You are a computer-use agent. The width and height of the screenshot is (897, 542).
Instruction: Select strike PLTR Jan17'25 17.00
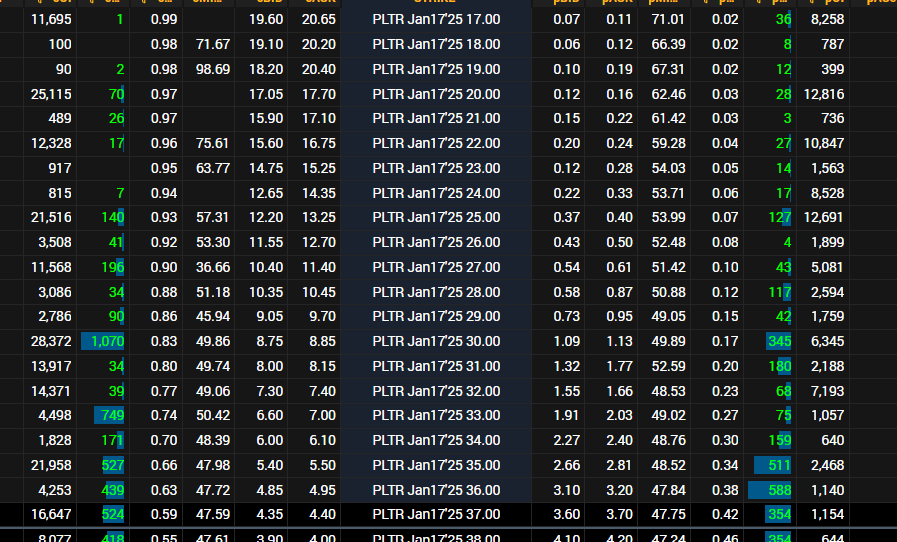(436, 19)
